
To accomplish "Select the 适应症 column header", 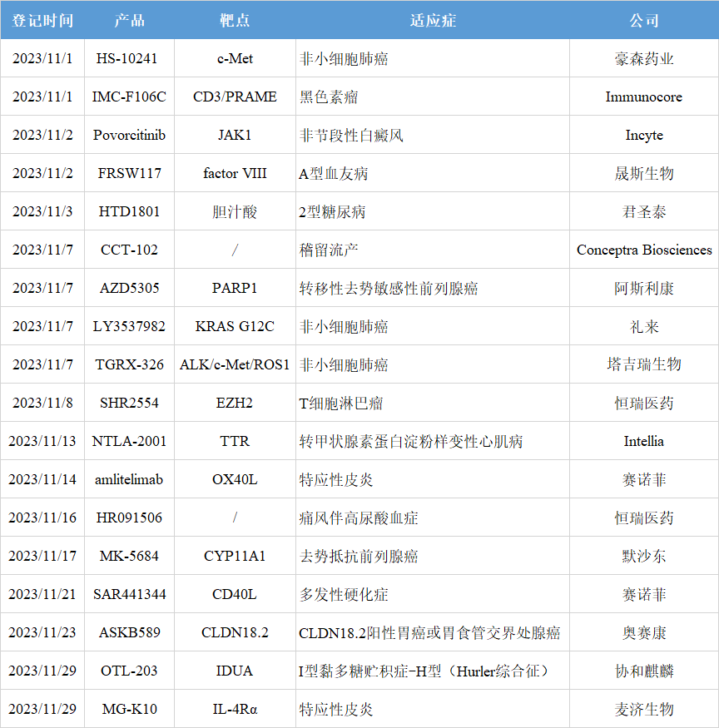I will (x=433, y=20).
